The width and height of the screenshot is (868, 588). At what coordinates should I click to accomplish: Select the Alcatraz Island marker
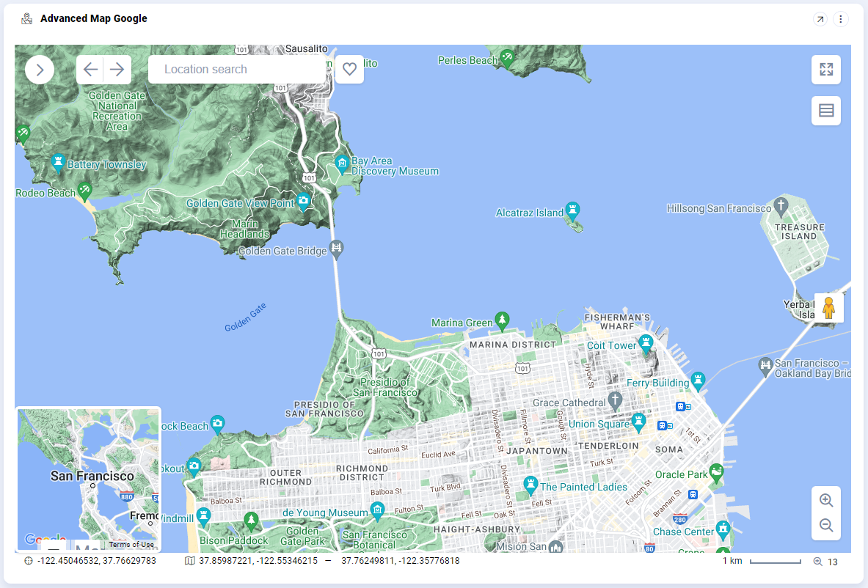pos(572,210)
